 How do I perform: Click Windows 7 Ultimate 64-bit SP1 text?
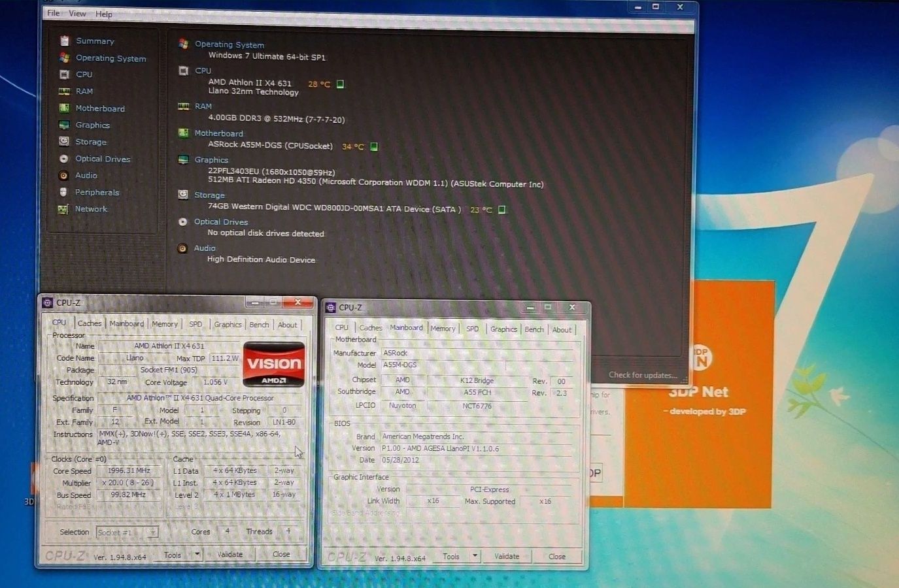pos(267,56)
